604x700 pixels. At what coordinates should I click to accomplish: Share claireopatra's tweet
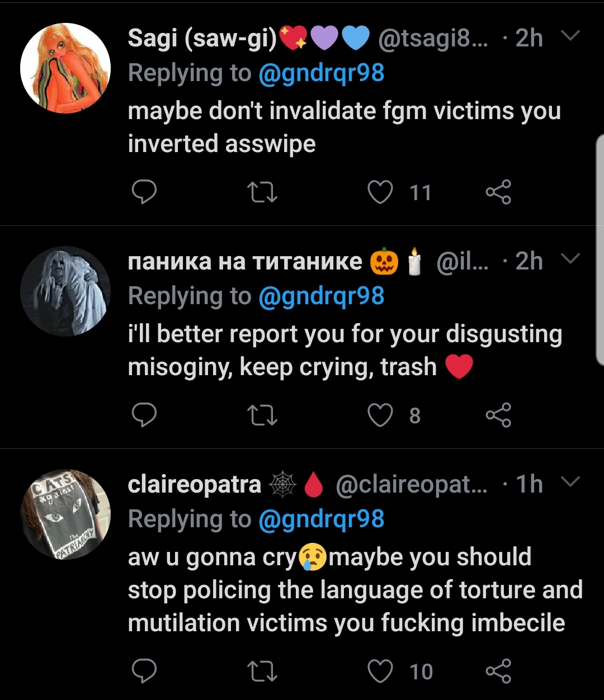coord(498,671)
